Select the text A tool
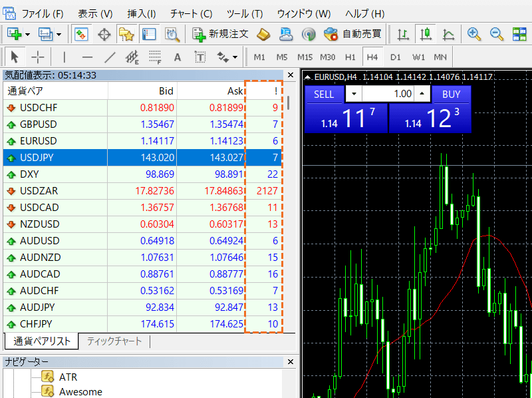Image resolution: width=532 pixels, height=398 pixels. pyautogui.click(x=177, y=57)
